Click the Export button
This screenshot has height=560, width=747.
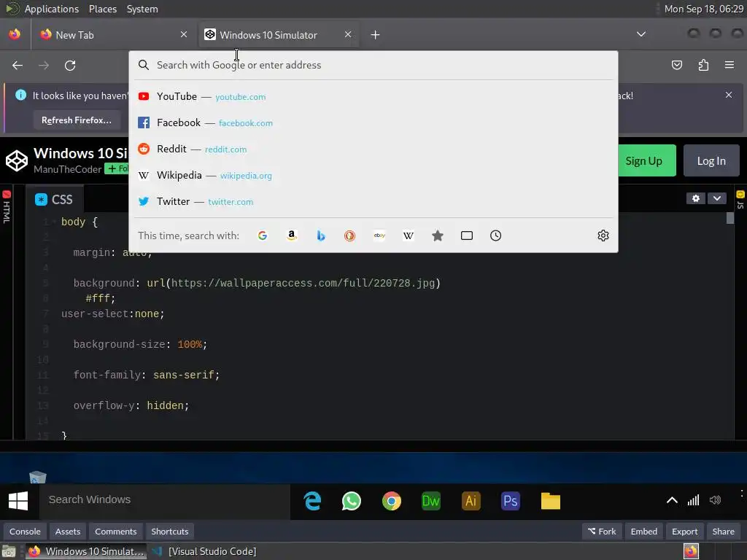click(684, 532)
